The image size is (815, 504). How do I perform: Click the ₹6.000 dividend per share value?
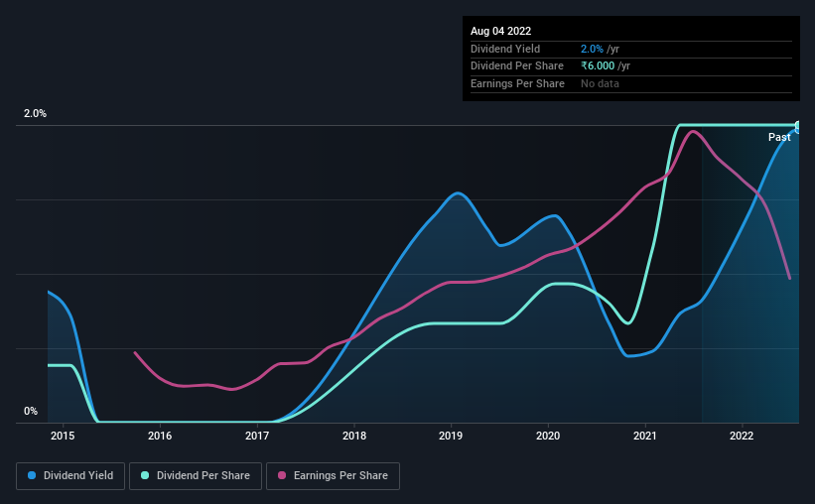click(x=598, y=66)
